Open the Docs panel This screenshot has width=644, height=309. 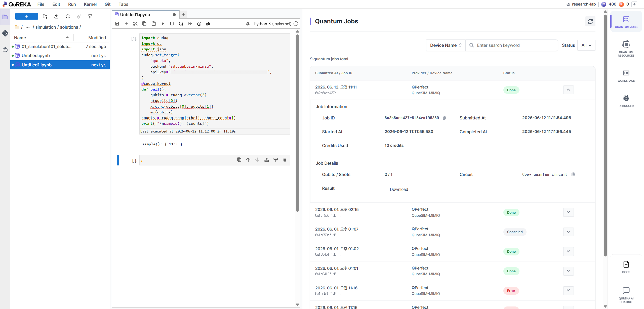point(626,267)
